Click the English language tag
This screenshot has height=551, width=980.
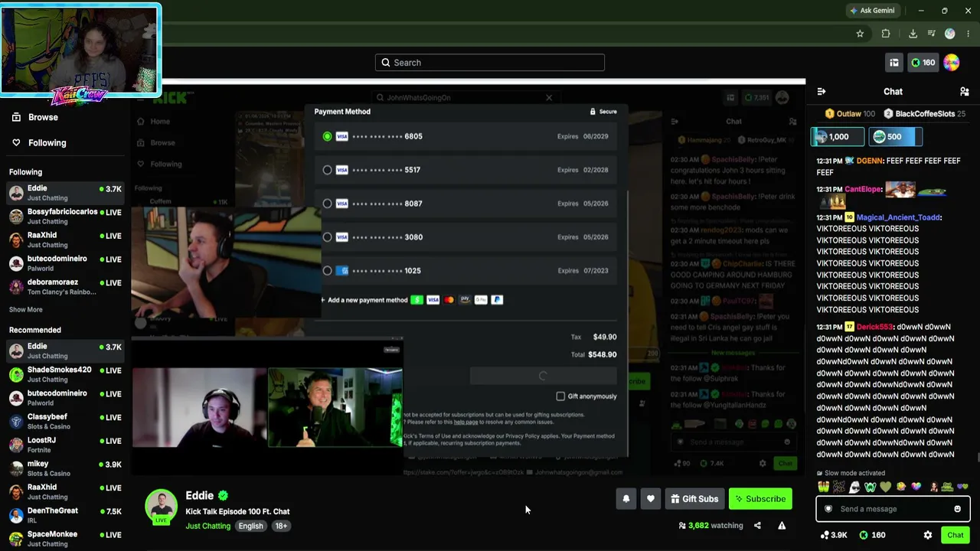[250, 527]
